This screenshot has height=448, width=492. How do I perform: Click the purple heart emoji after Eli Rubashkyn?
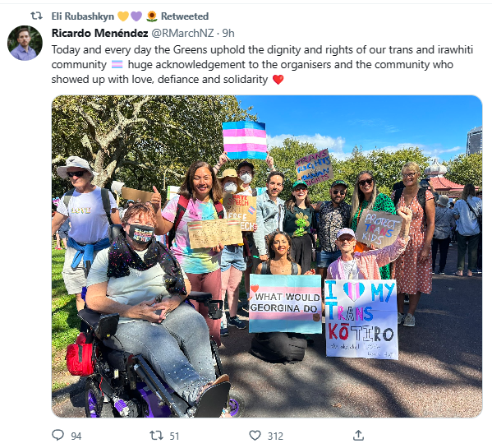pyautogui.click(x=136, y=16)
